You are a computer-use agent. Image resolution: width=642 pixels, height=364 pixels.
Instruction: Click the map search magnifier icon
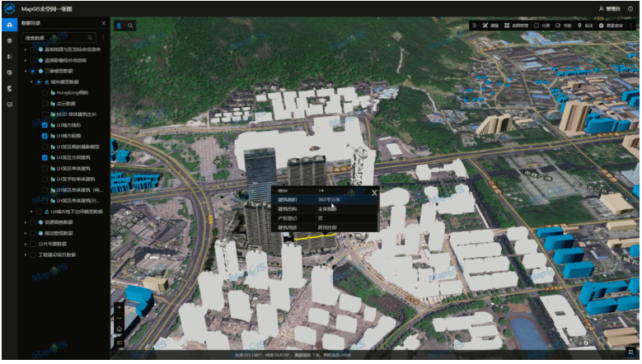click(130, 26)
